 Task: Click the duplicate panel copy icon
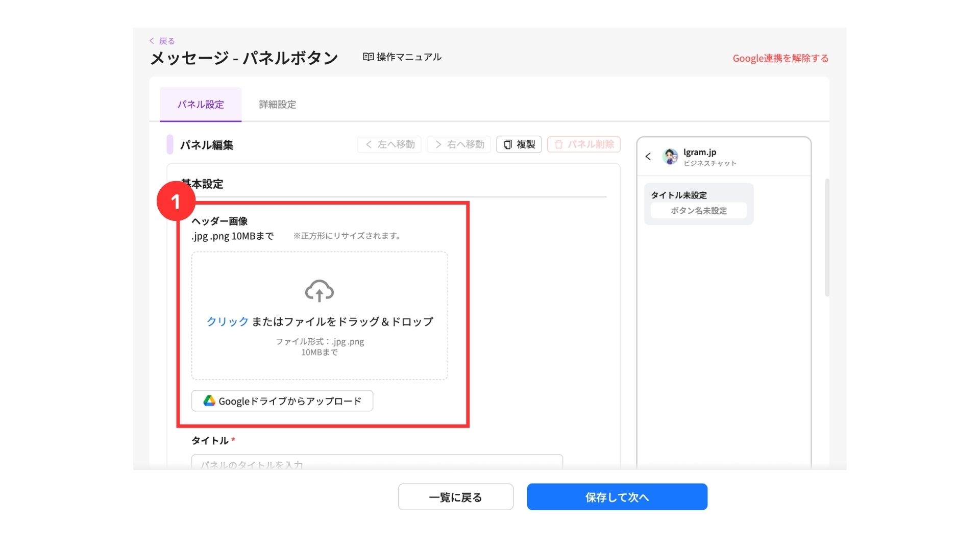[x=508, y=145]
